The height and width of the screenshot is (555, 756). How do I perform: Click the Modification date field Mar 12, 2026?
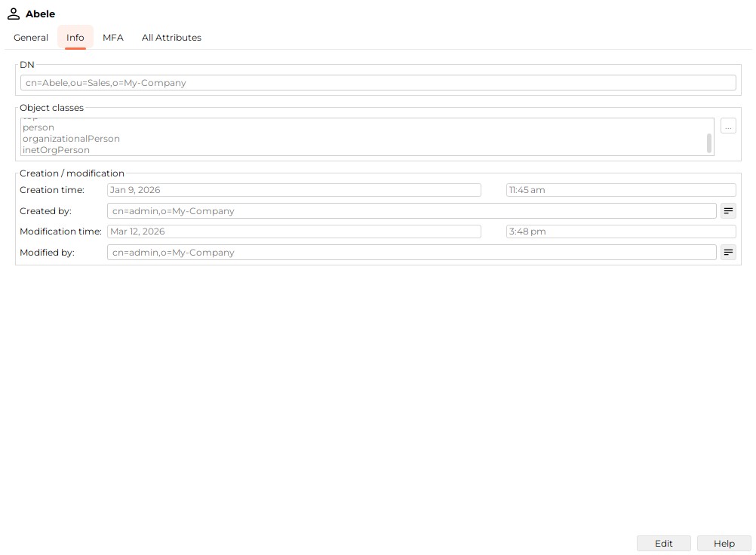pyautogui.click(x=294, y=232)
